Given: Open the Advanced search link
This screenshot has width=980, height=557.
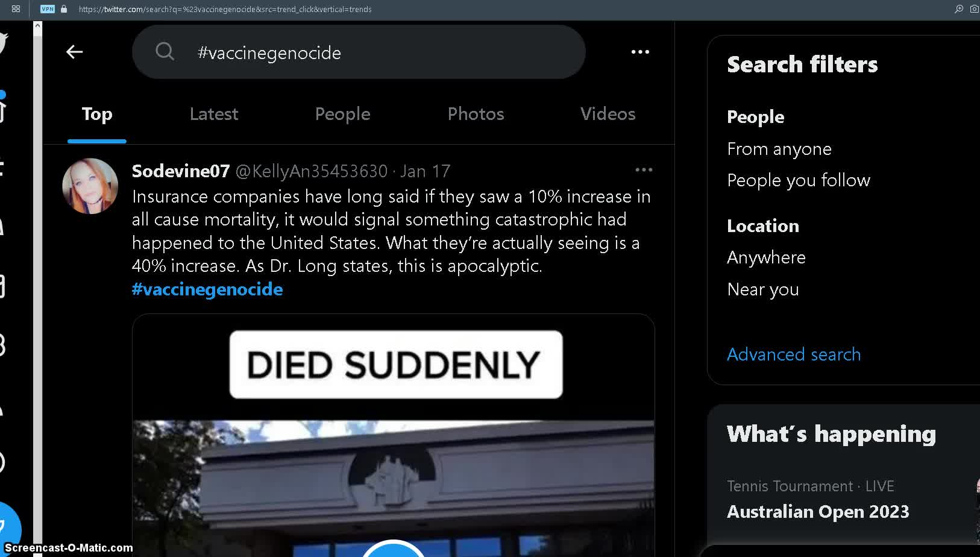Looking at the screenshot, I should click(x=794, y=354).
